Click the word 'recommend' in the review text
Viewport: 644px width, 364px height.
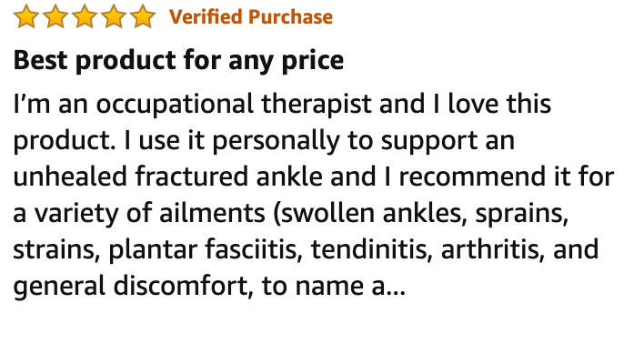coord(468,177)
